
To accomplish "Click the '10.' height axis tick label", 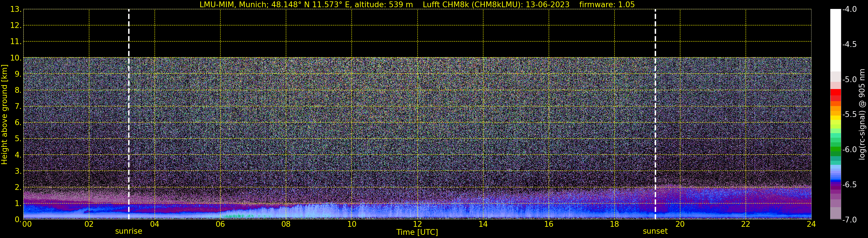I will (16, 58).
